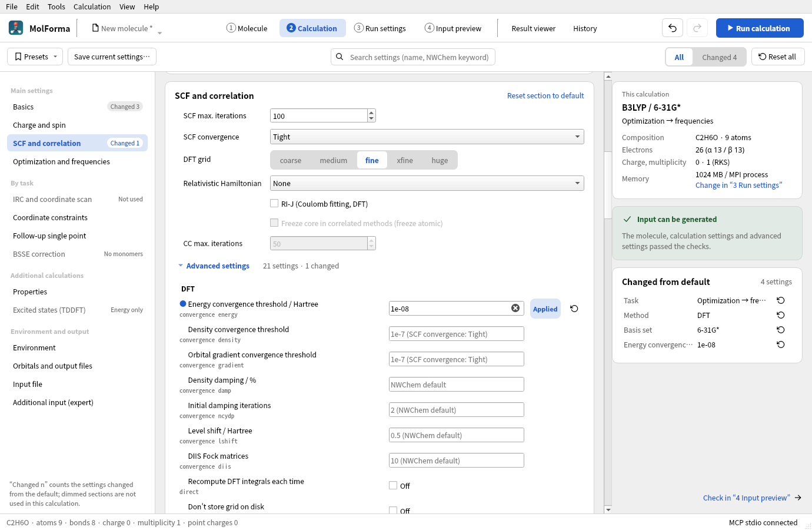Clear the energy convergence value with X icon

(515, 308)
